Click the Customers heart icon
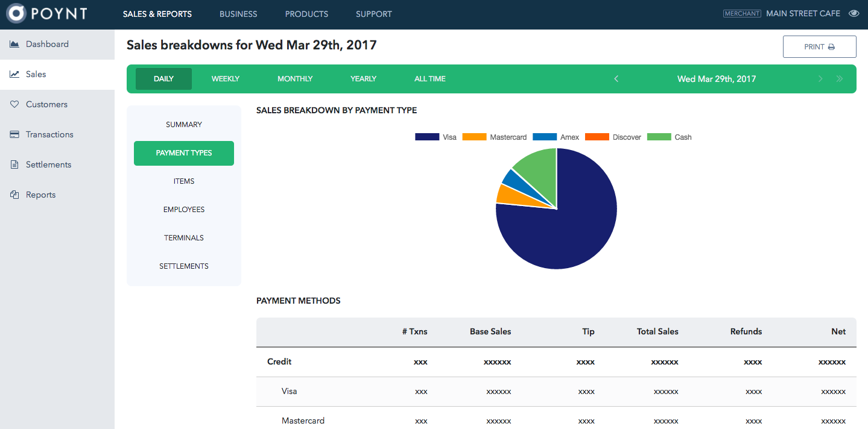The width and height of the screenshot is (868, 429). point(14,104)
